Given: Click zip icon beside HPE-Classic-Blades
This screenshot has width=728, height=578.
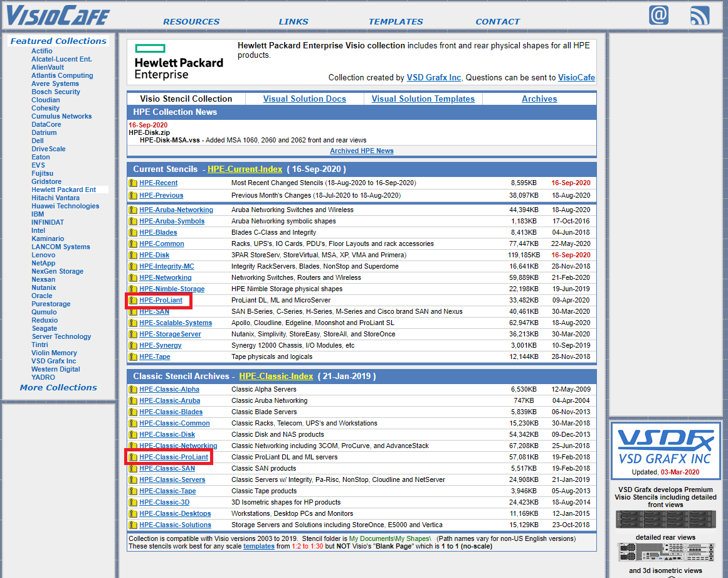Looking at the screenshot, I should pos(133,412).
